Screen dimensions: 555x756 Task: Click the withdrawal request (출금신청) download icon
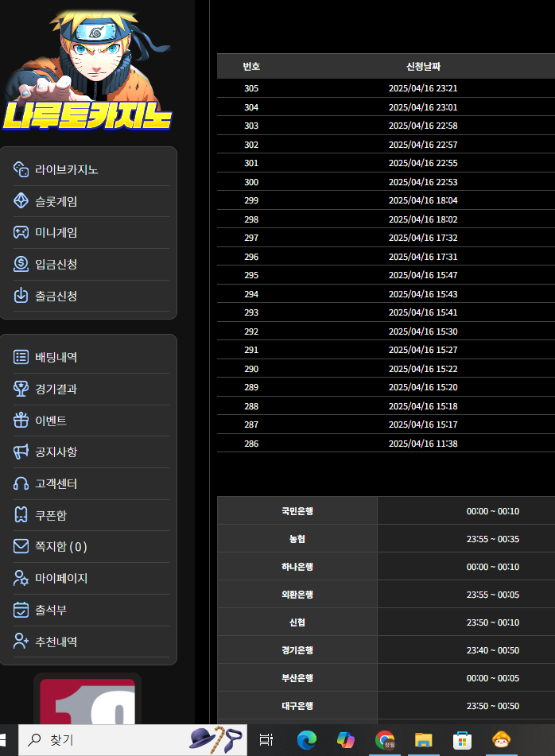tap(21, 296)
